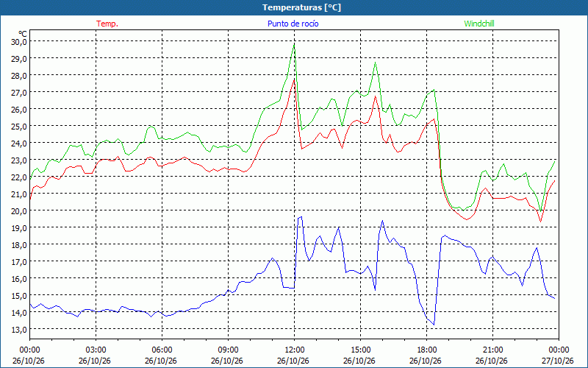Select the red Temp. legend label
Screen dimensions: 588x368
(x=107, y=24)
